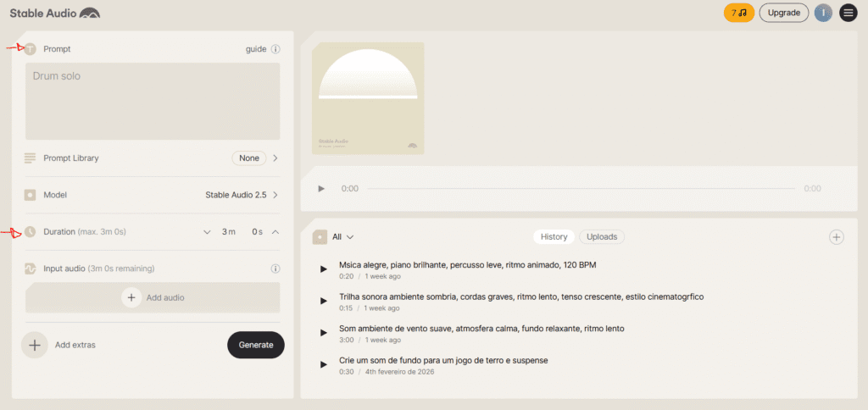This screenshot has height=410, width=868.
Task: Play the Trilha sonora ambiente sombria track
Action: point(324,302)
